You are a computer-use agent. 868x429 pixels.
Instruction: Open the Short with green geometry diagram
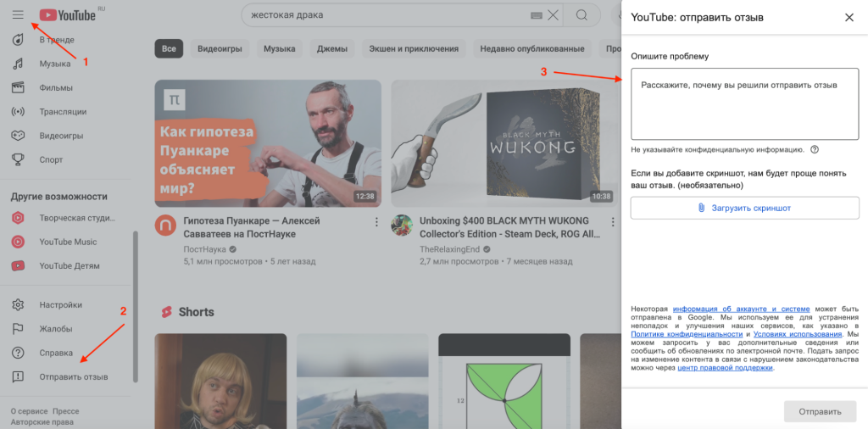pyautogui.click(x=504, y=381)
